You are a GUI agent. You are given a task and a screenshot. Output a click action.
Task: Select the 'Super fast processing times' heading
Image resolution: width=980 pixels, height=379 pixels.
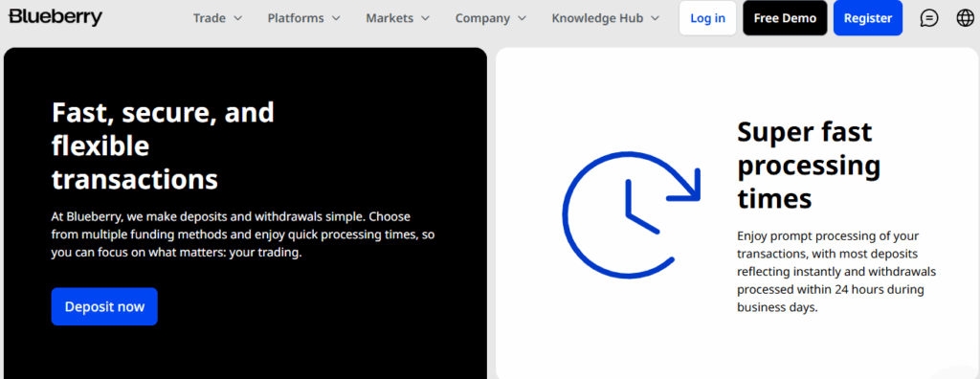809,166
